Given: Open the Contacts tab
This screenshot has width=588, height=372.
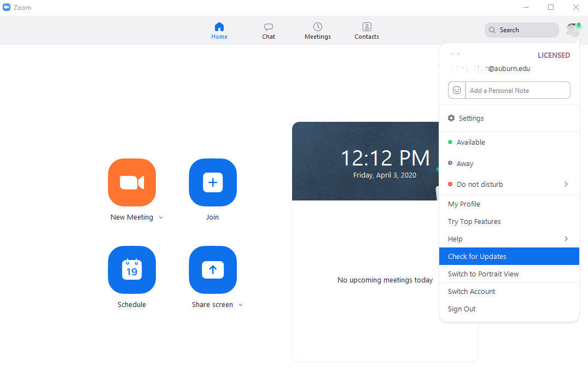Looking at the screenshot, I should [x=367, y=31].
